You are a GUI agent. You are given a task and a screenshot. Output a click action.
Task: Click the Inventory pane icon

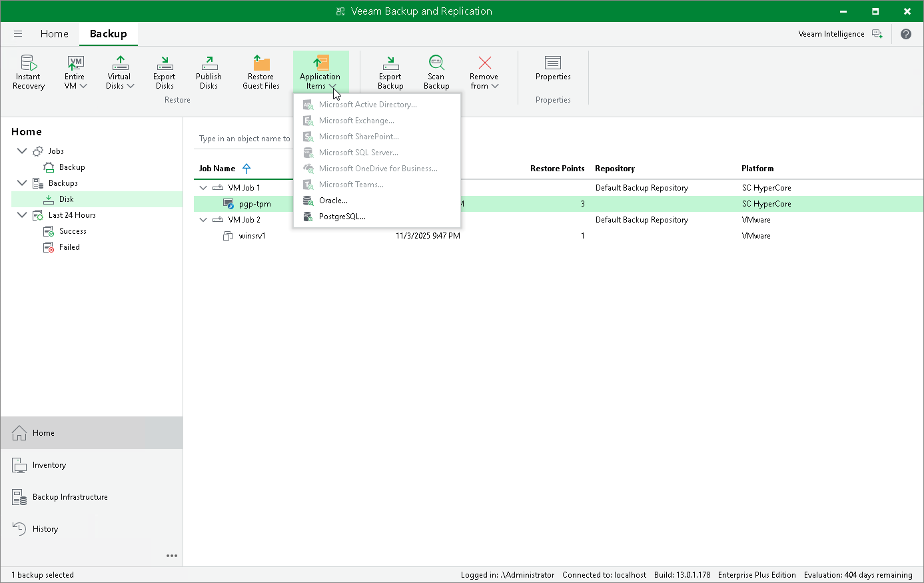click(x=19, y=465)
